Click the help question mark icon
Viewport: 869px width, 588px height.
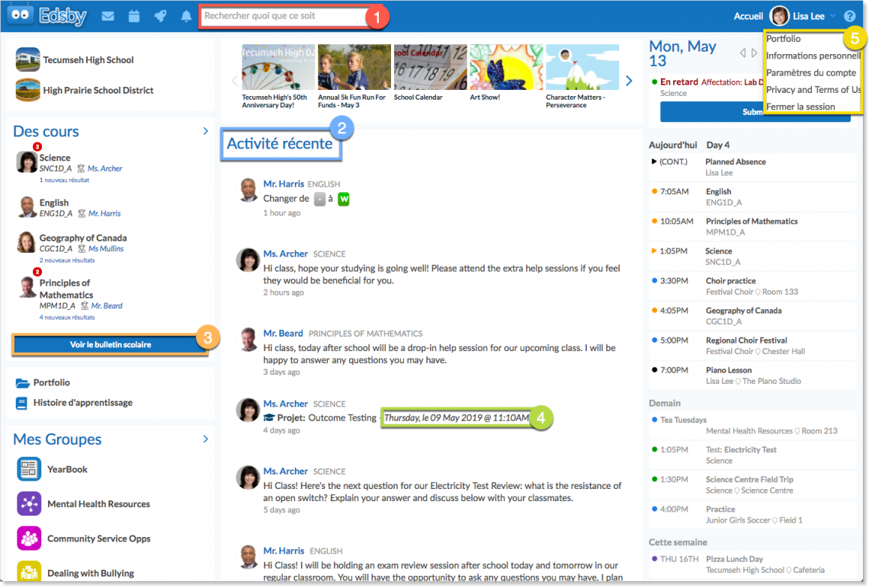[x=850, y=16]
